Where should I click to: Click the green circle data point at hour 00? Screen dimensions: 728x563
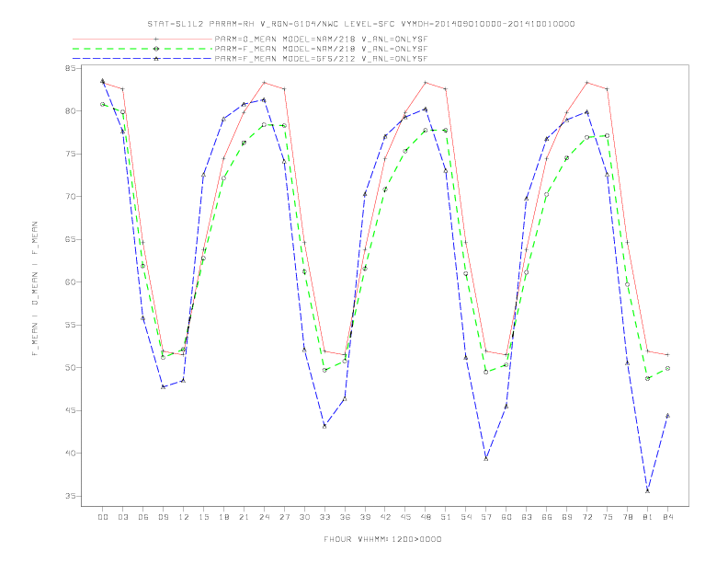coord(103,104)
